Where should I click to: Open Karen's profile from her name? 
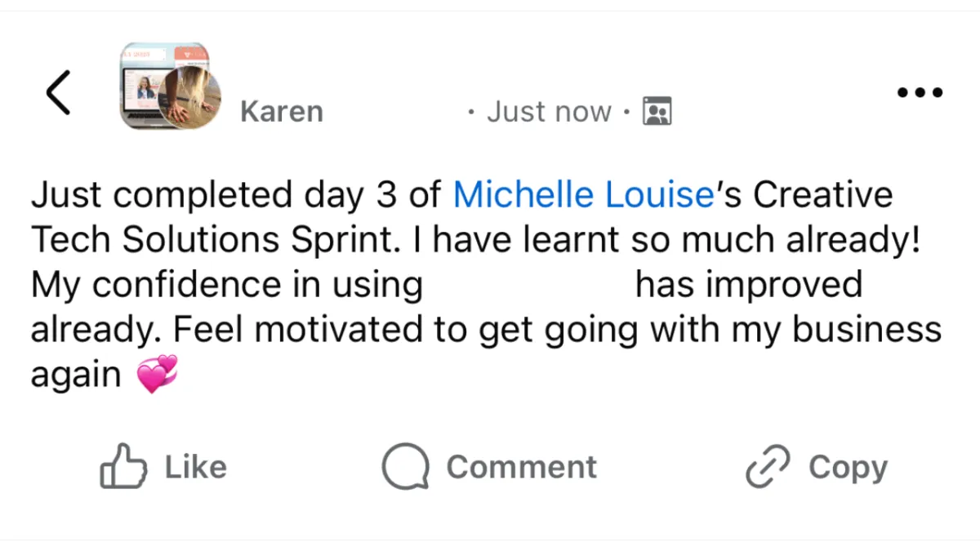[x=282, y=112]
